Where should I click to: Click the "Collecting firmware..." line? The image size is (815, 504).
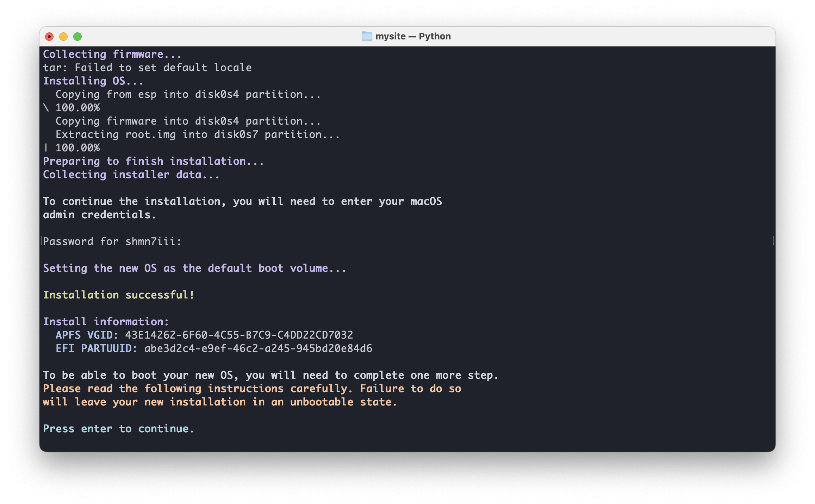(112, 54)
